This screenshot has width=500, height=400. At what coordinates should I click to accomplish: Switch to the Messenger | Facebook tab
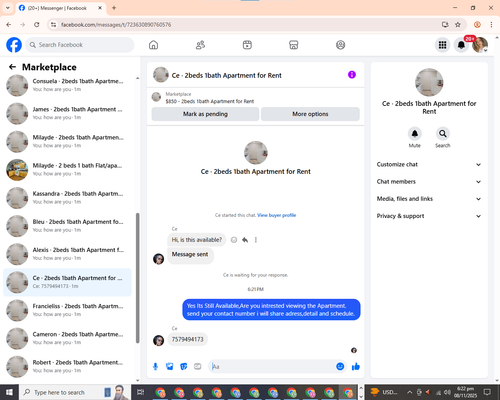[61, 8]
